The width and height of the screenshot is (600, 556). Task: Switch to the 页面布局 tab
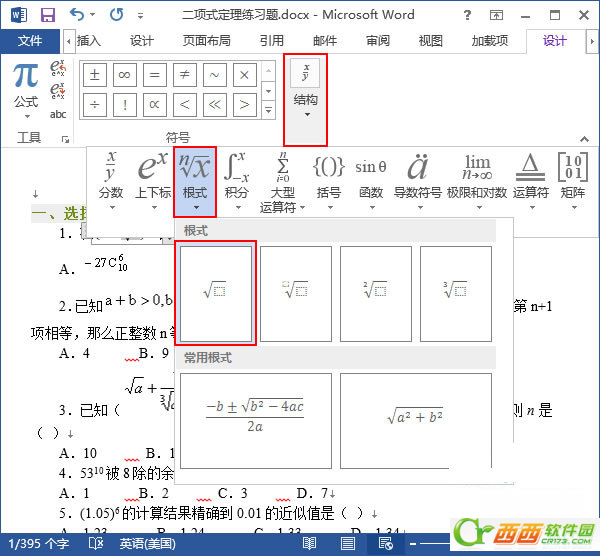[x=206, y=41]
